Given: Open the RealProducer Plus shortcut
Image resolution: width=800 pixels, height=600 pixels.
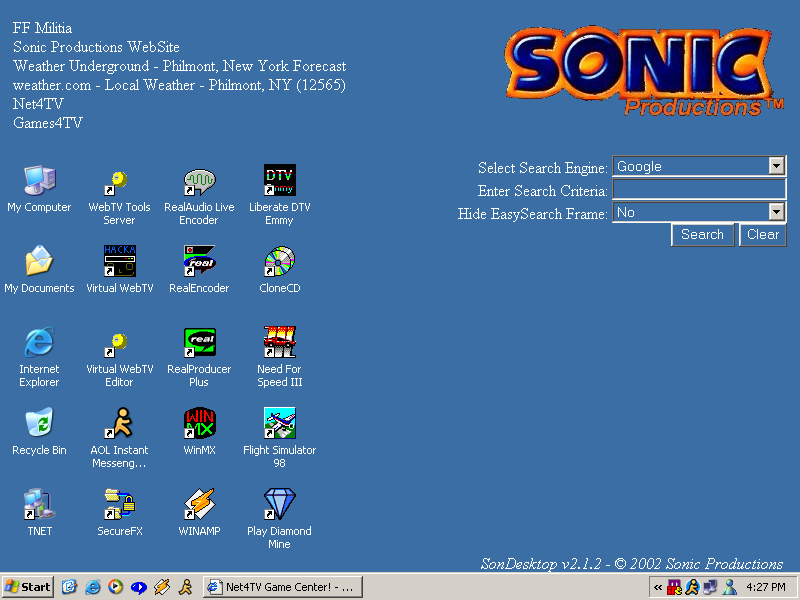Looking at the screenshot, I should point(199,343).
